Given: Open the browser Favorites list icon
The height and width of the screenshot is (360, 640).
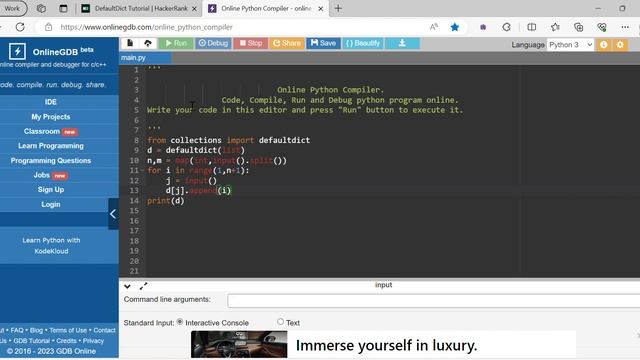Looking at the screenshot, I should pos(555,27).
